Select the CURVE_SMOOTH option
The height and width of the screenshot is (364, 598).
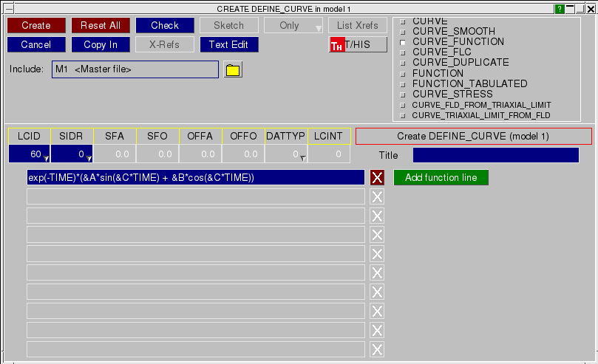(x=453, y=32)
